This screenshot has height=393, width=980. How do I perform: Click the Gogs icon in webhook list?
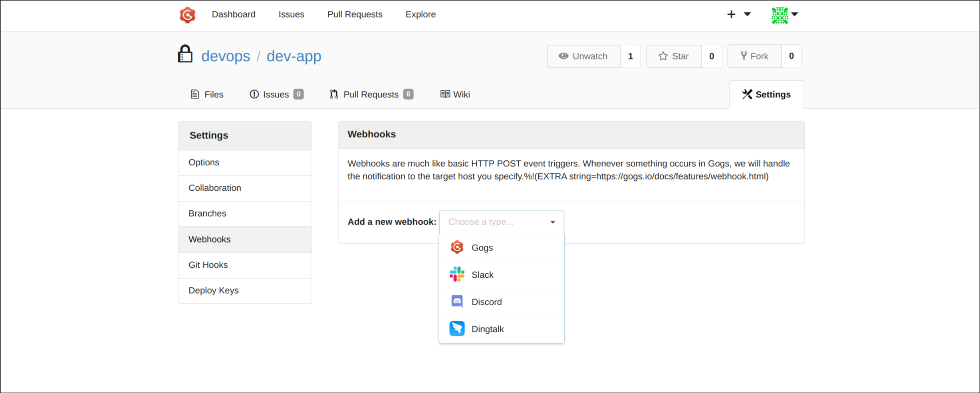point(457,247)
